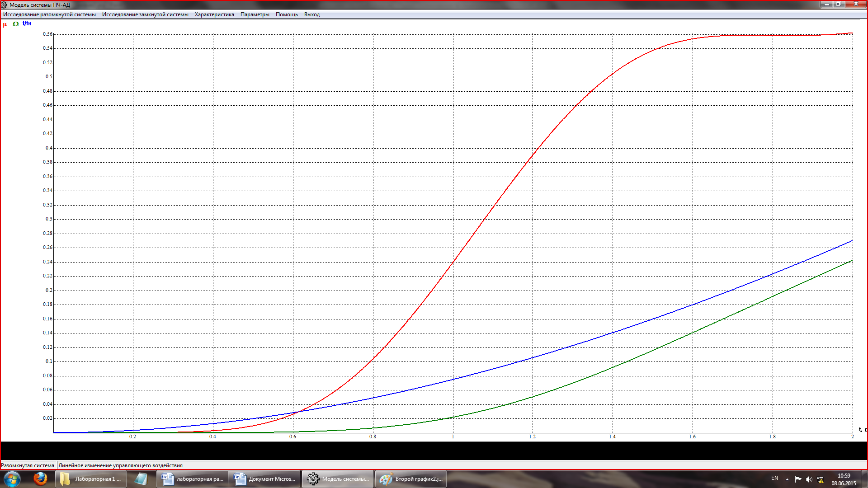The height and width of the screenshot is (488, 868).
Task: Open the Исследование разомкнутой системы menu
Action: click(49, 14)
